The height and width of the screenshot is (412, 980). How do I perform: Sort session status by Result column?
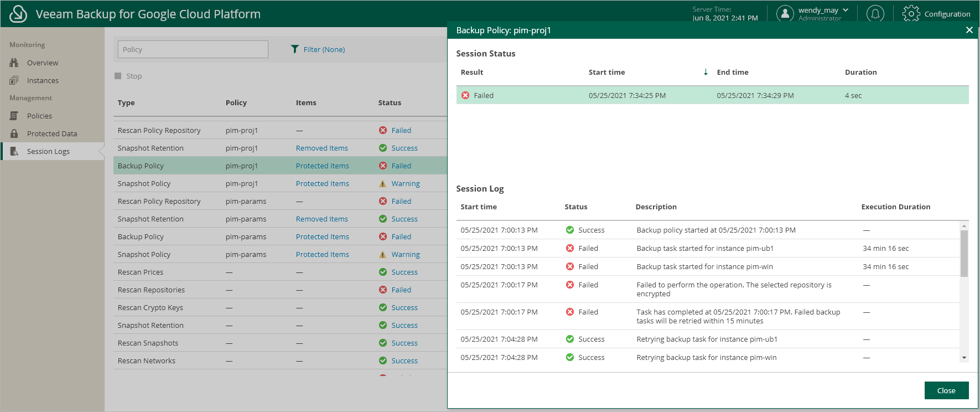tap(471, 72)
